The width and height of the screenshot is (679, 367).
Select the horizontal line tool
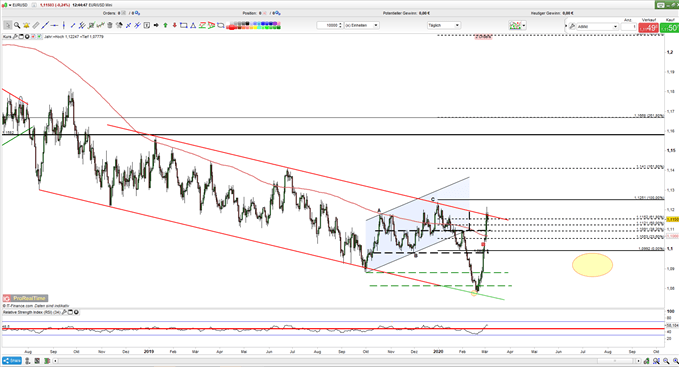(54, 26)
